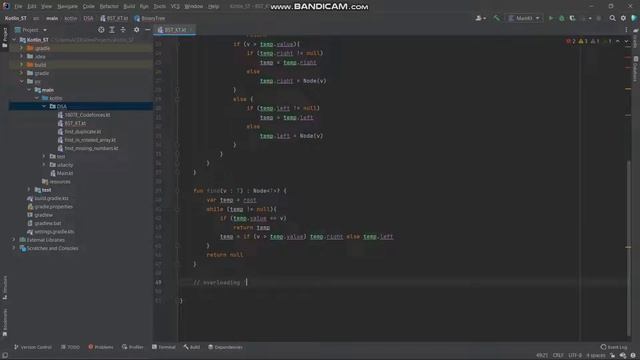The image size is (640, 360).
Task: Select BST_KT.kt file in project tree
Action: (72, 123)
